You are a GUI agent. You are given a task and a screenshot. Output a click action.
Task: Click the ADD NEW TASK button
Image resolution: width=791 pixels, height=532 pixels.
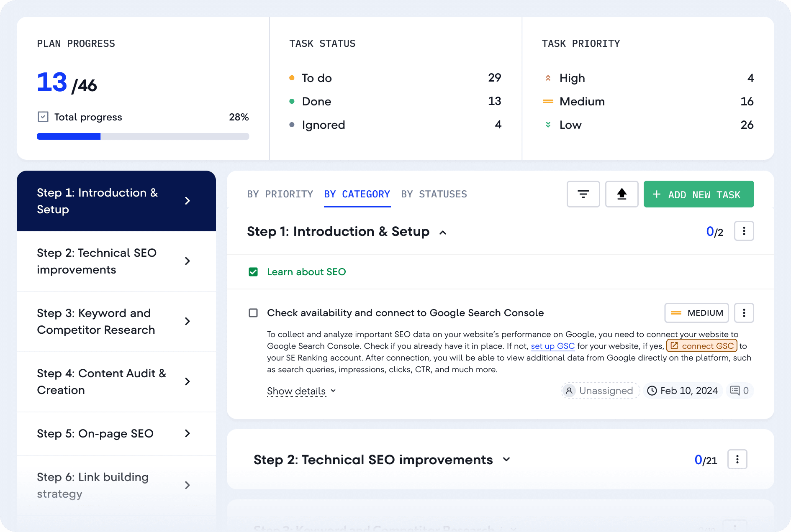[699, 194]
